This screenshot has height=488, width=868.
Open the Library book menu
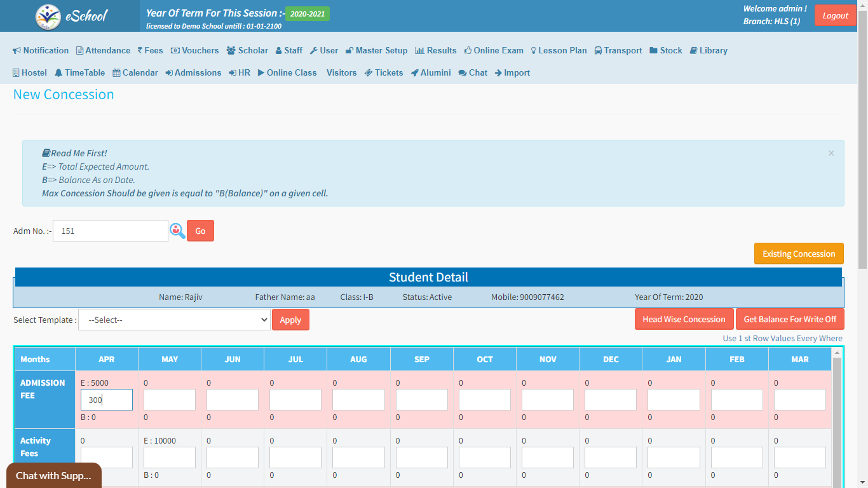pos(708,51)
